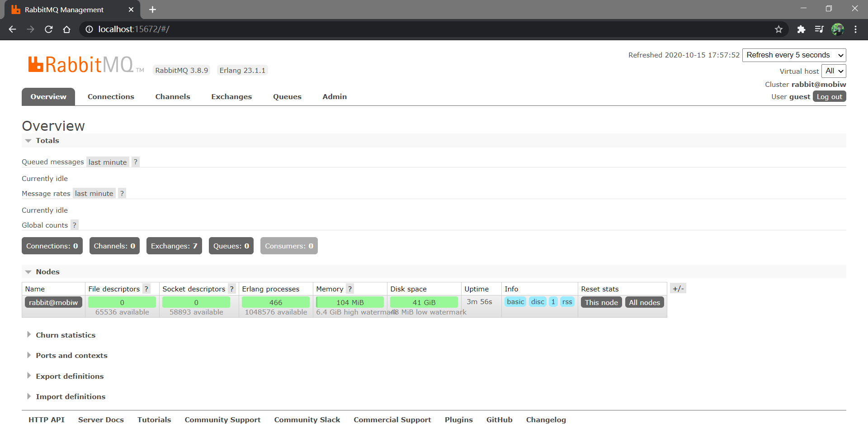Change Message rates last minute range
The image size is (868, 429).
coord(94,194)
